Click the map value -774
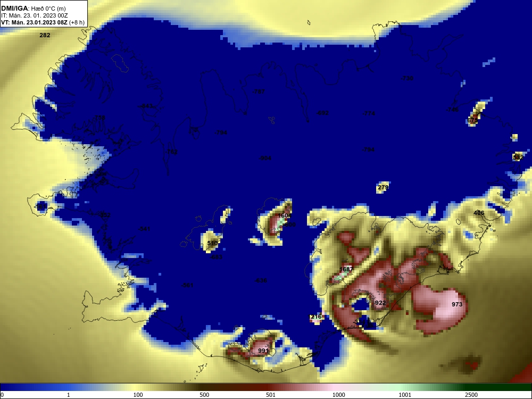The image size is (532, 399). (369, 113)
